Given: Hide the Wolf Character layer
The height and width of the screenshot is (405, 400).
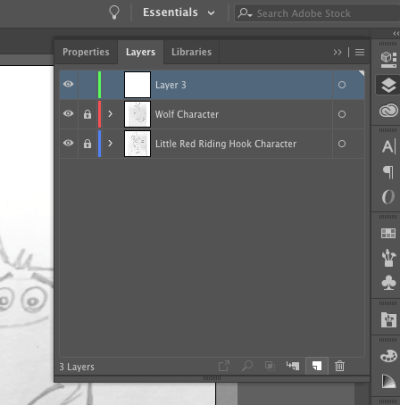Looking at the screenshot, I should pos(68,114).
